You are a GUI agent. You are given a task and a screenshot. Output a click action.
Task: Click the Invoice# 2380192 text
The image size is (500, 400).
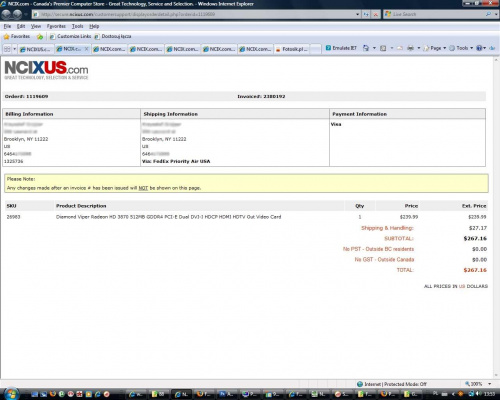[x=261, y=96]
